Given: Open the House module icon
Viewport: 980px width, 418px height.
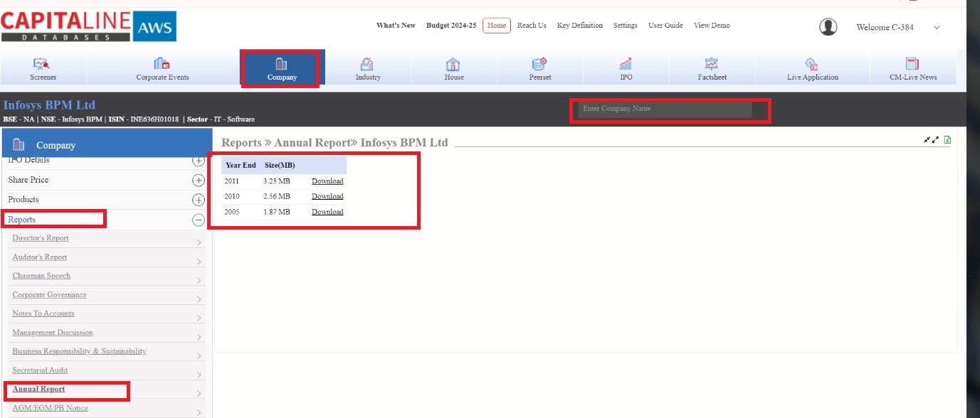Looking at the screenshot, I should 453,64.
